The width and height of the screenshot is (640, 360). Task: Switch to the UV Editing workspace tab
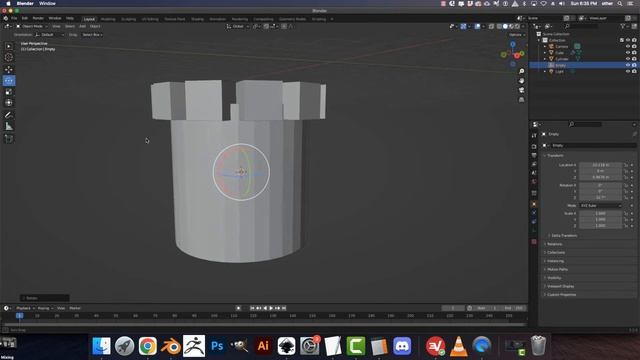click(x=150, y=19)
